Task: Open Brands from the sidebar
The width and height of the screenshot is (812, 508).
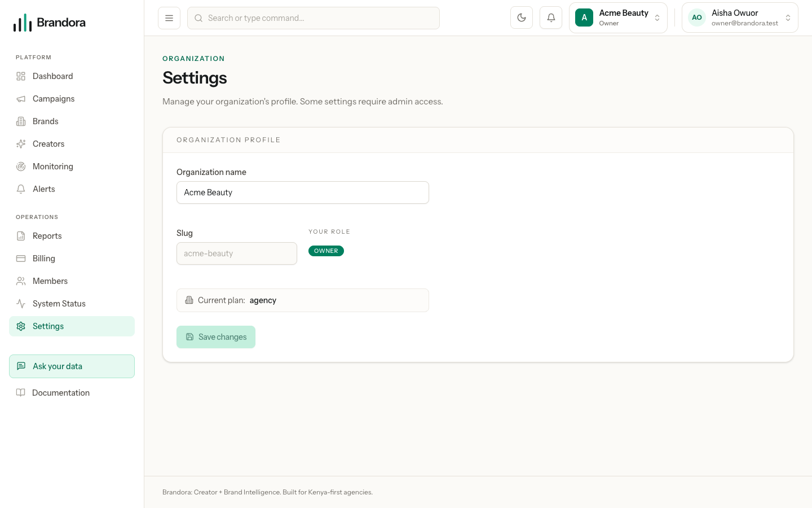Action: click(x=72, y=121)
